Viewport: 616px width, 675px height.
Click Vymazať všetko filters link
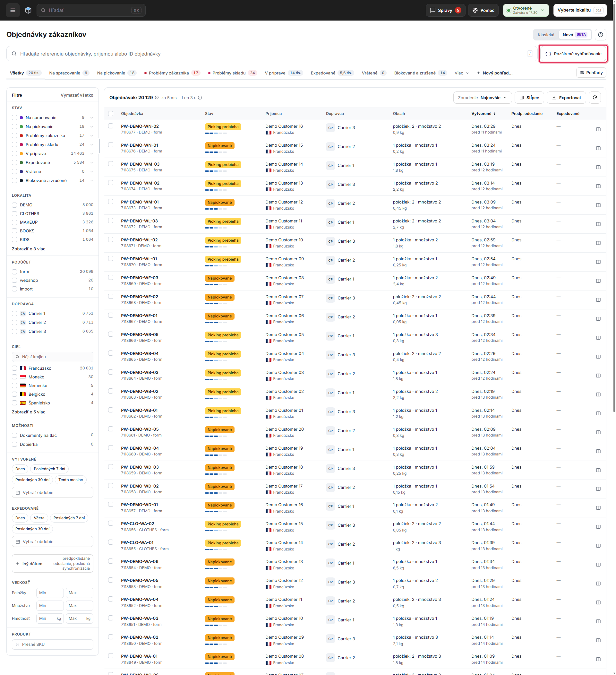click(77, 95)
